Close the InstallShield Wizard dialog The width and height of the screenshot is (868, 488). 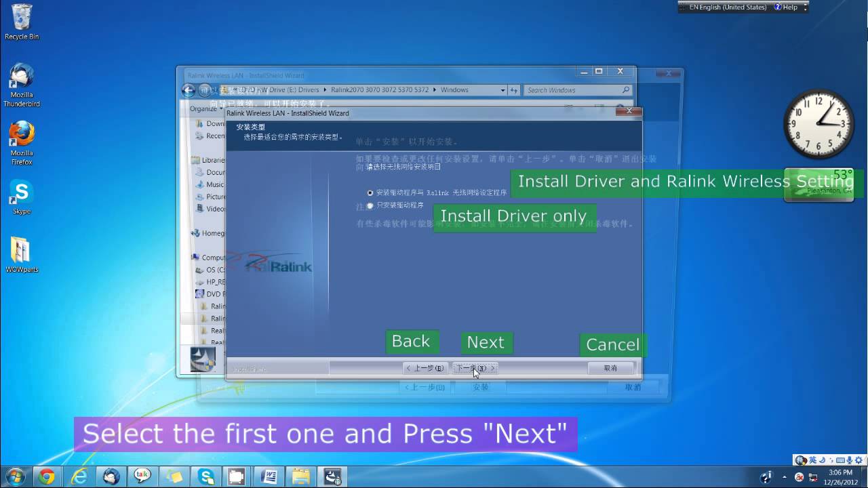tap(629, 110)
